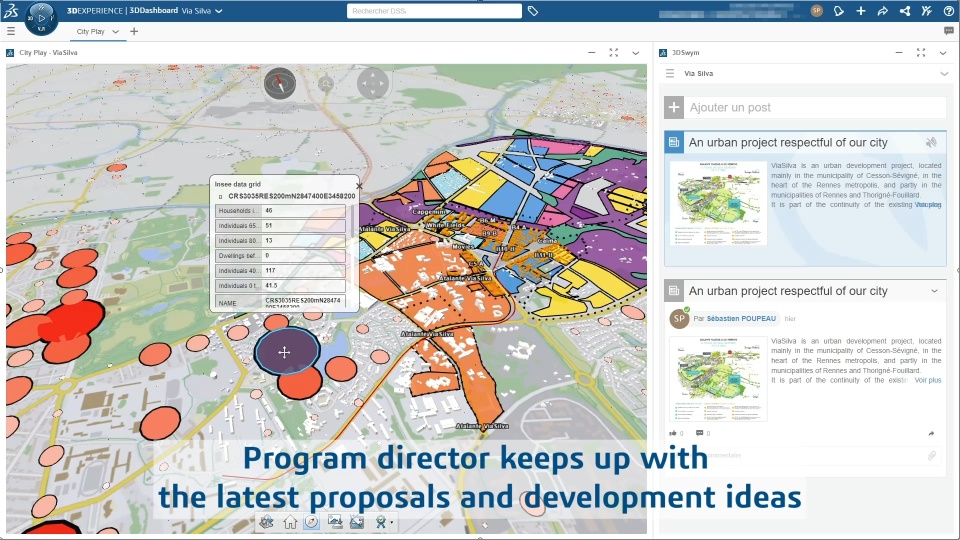Open the second post's ViaSilva map thumbnail
The height and width of the screenshot is (540, 960).
718,379
